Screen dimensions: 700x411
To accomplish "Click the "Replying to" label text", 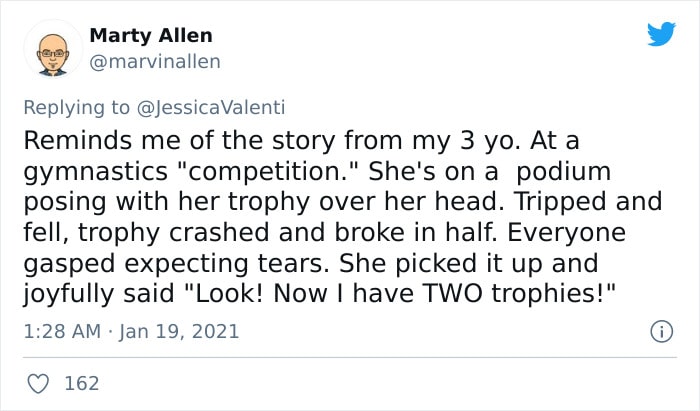I will [x=76, y=108].
